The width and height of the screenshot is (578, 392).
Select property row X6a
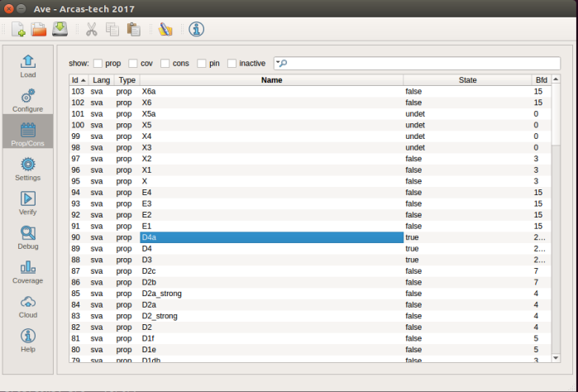click(x=310, y=92)
